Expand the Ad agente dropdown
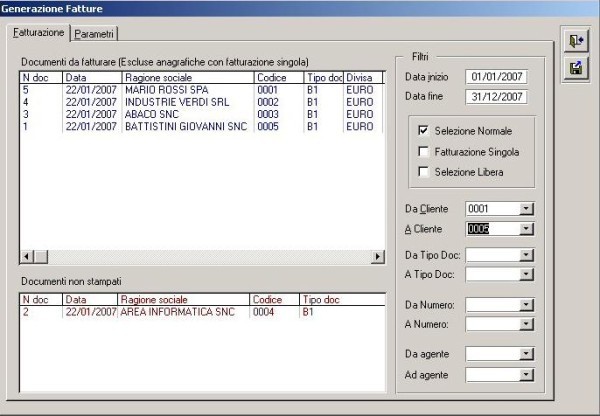The width and height of the screenshot is (600, 416). coord(526,375)
